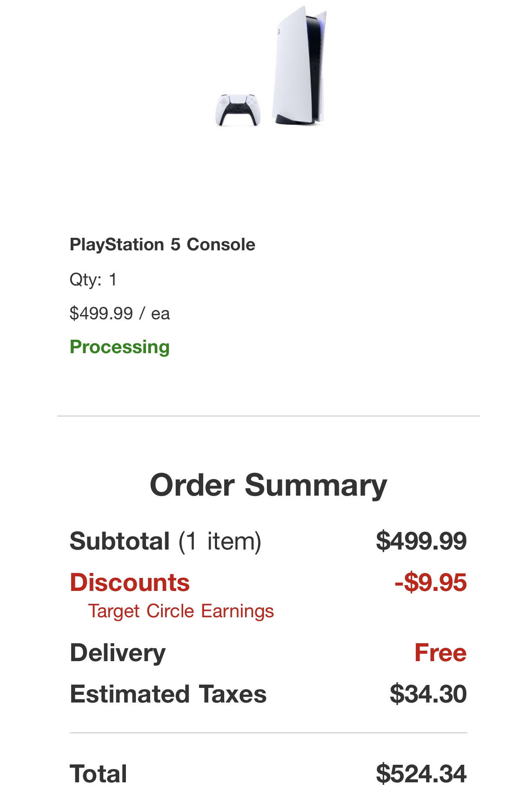Image resolution: width=522 pixels, height=812 pixels.
Task: Click the $524.34 total amount
Action: (421, 774)
